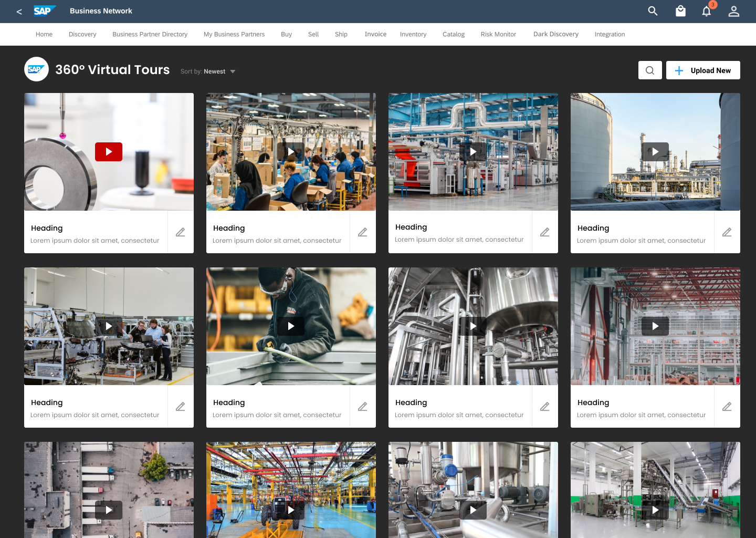Viewport: 756px width, 538px height.
Task: Click description under engineers with laptop card
Action: click(94, 415)
